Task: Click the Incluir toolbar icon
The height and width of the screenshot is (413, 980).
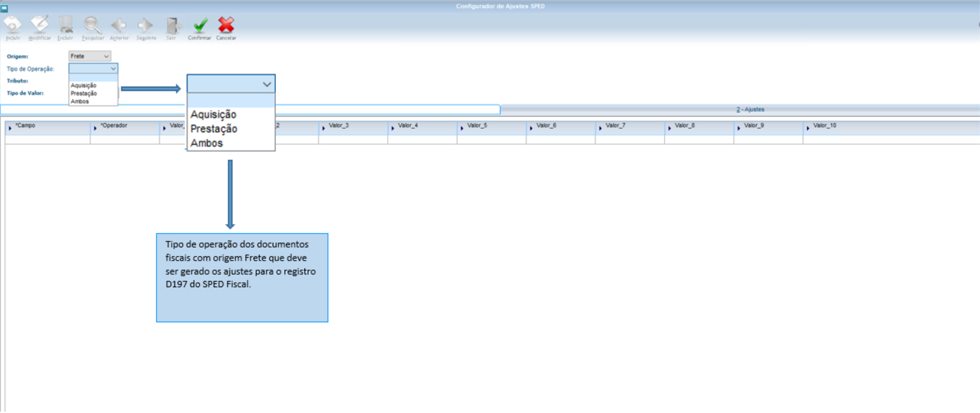Action: [x=13, y=25]
